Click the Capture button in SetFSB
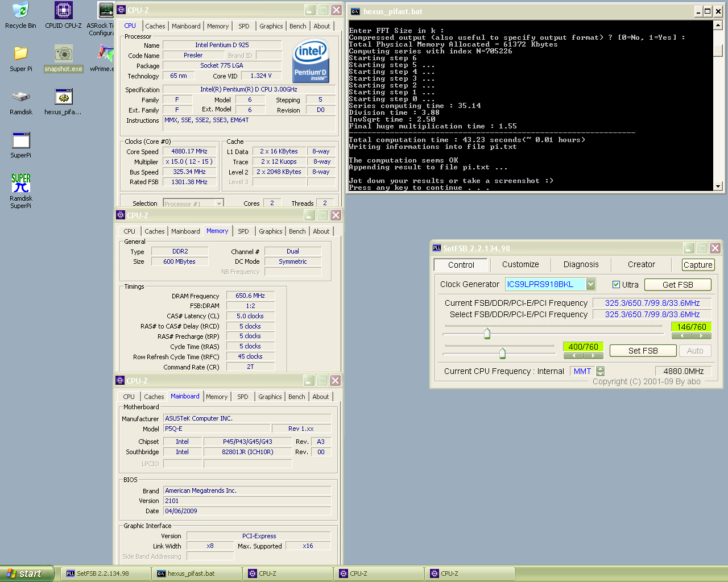The height and width of the screenshot is (582, 728). tap(698, 265)
